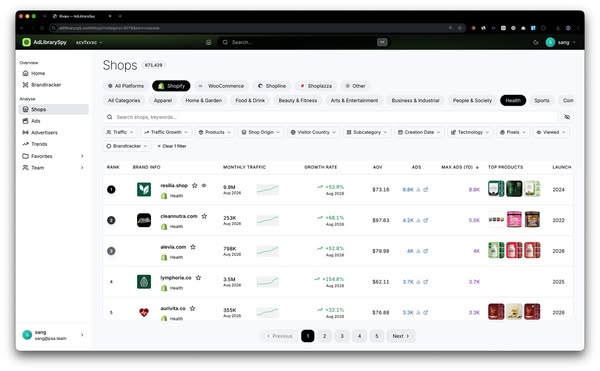Toggle dark mode moon icon in header

[x=536, y=42]
